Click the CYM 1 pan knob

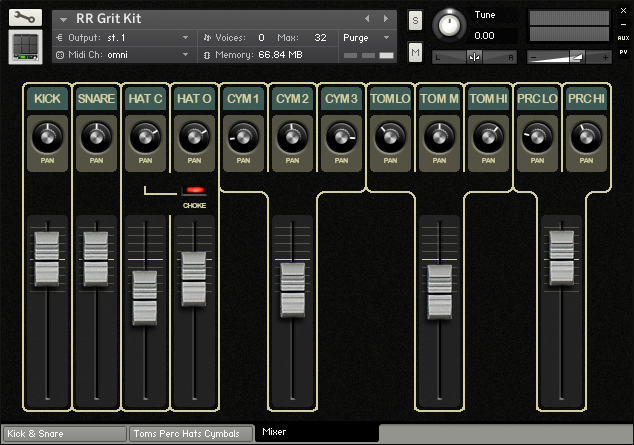pyautogui.click(x=243, y=138)
